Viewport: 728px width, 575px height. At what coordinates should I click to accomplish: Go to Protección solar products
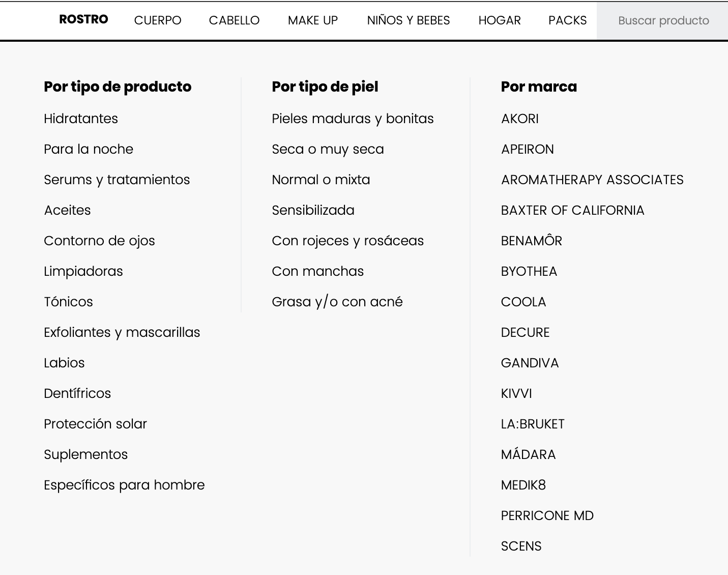pos(95,424)
